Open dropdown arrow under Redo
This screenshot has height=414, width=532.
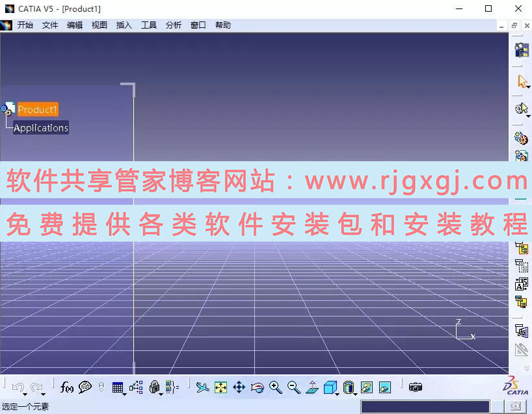tap(43, 395)
